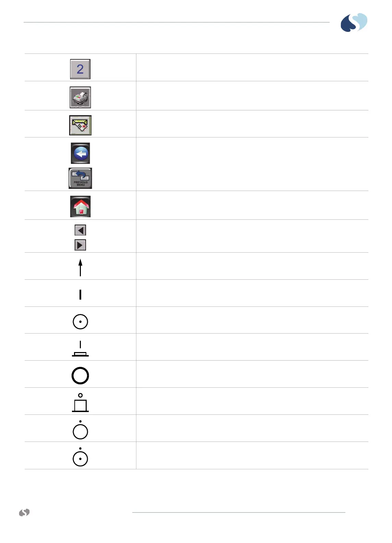Screen dimensions: 392x543
Task: Click the gray number 2 key icon
Action: (x=80, y=69)
